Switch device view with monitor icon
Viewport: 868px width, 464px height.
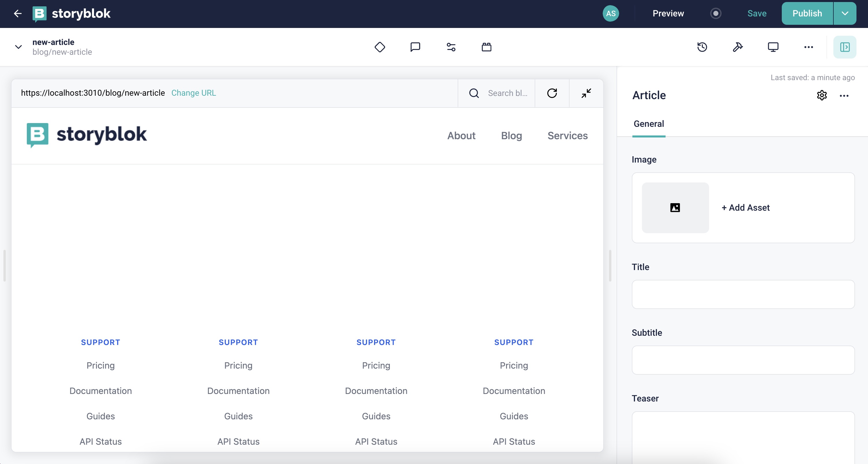point(773,47)
